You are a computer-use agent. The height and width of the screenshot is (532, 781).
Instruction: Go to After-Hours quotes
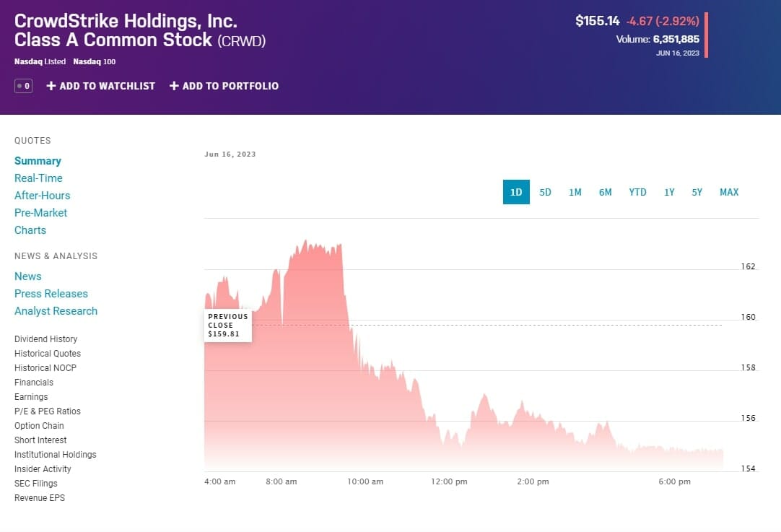click(x=42, y=196)
